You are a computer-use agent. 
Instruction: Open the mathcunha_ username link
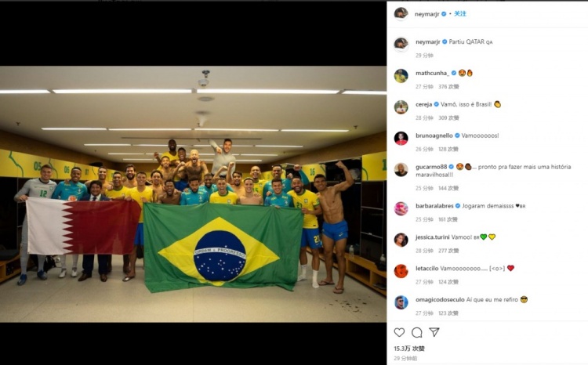pos(432,73)
